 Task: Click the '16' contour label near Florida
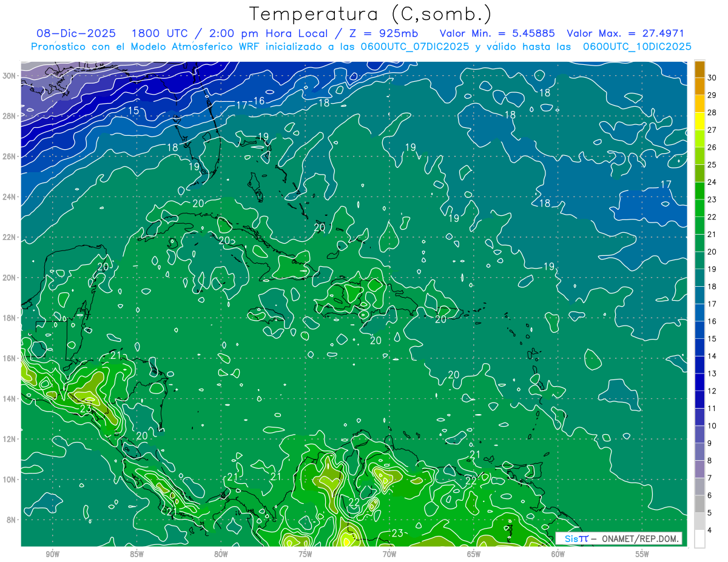click(259, 101)
